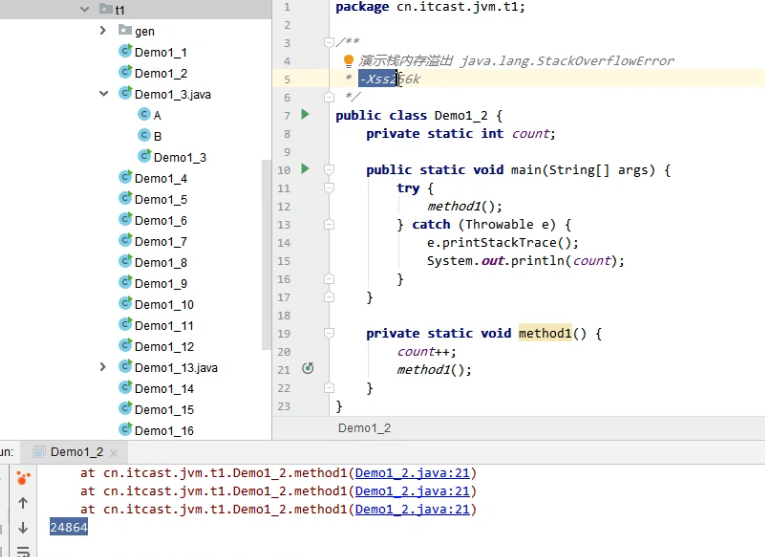Click the class B icon
Image resolution: width=765 pixels, height=557 pixels.
[x=144, y=135]
